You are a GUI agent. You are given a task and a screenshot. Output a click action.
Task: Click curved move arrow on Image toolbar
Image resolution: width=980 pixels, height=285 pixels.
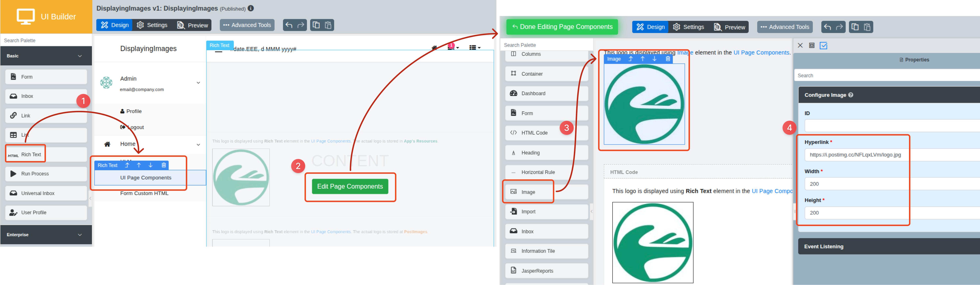[630, 59]
